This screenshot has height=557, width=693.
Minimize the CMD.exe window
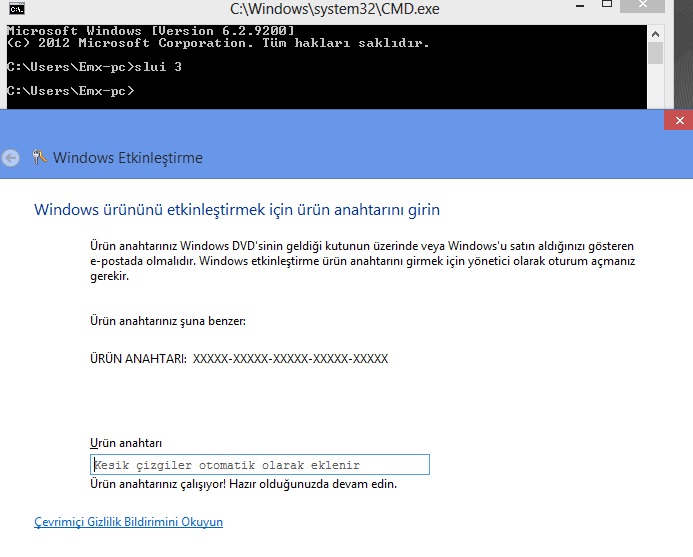tap(580, 6)
